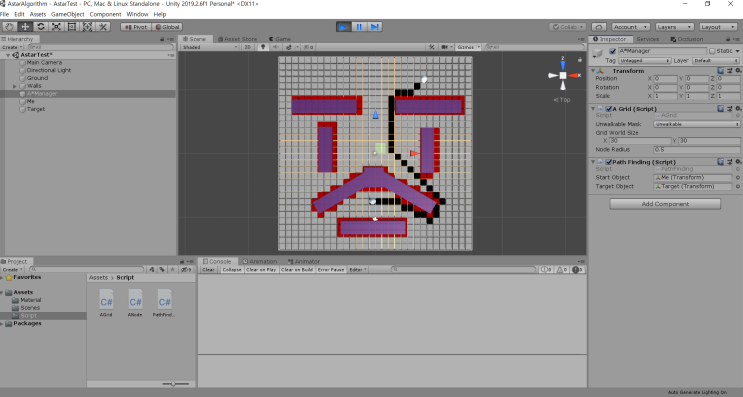The height and width of the screenshot is (397, 743).
Task: Click the scene orientation gizmo cube
Action: [x=562, y=75]
